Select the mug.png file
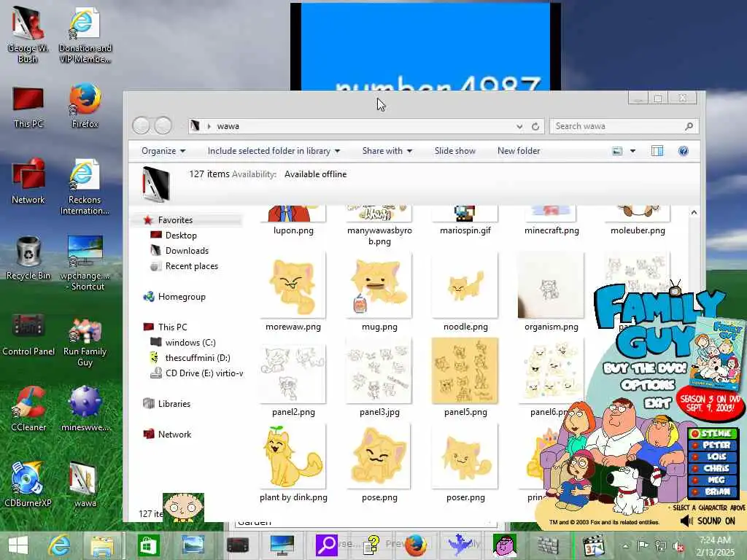 click(x=379, y=292)
